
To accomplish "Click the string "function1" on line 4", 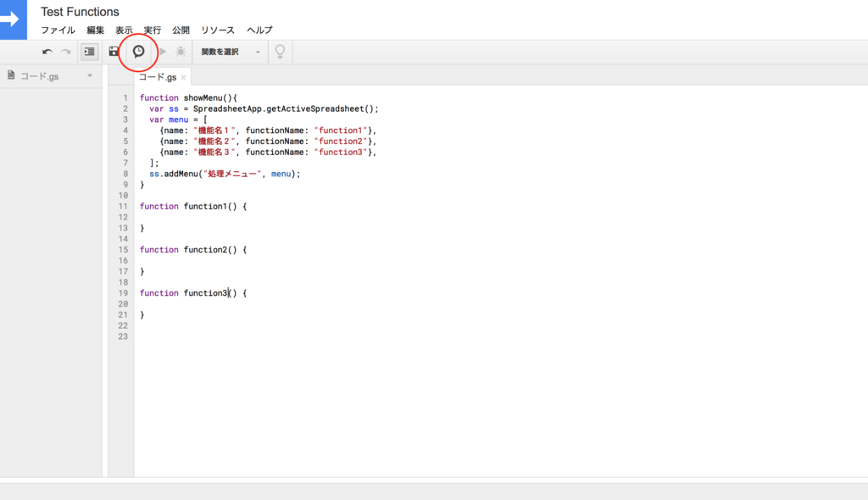I will [x=341, y=131].
